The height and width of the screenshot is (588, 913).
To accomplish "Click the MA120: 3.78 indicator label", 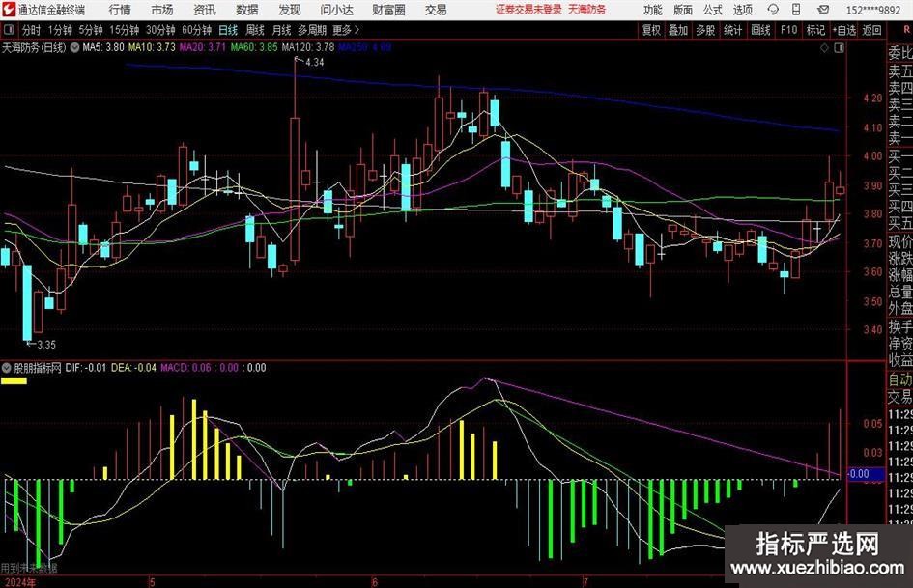I will (308, 47).
